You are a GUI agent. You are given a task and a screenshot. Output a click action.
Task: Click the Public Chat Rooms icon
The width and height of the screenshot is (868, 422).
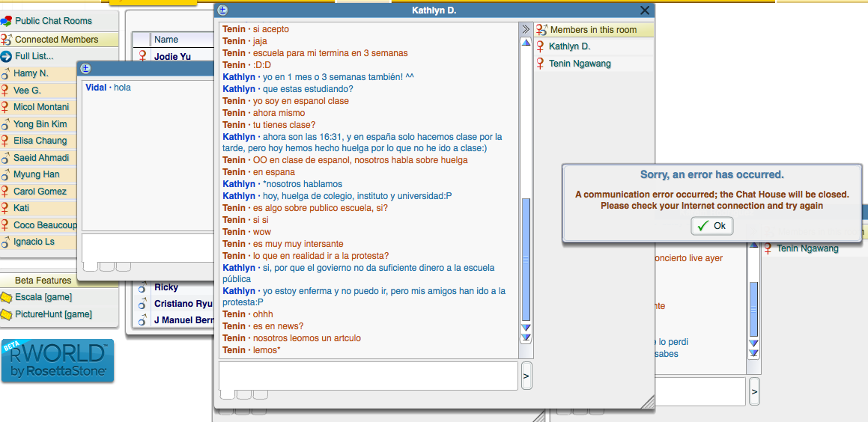click(x=7, y=21)
